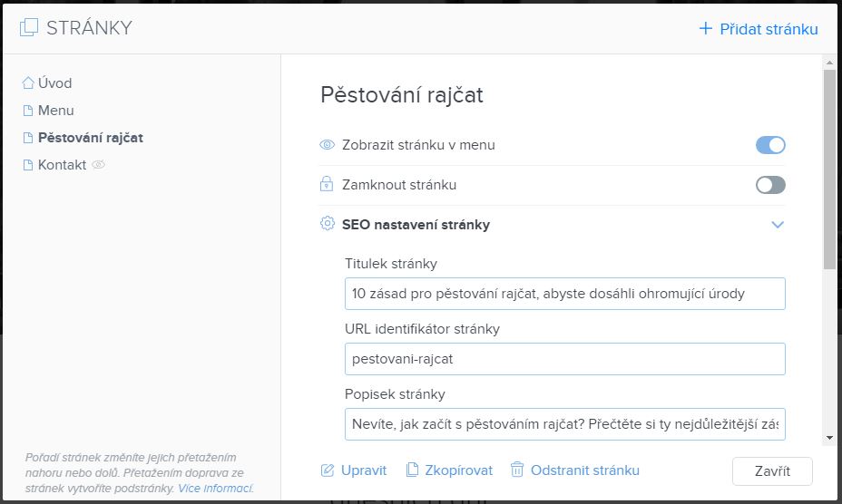842x504 pixels.
Task: Click the URL identifikátor stránky field
Action: click(x=565, y=359)
